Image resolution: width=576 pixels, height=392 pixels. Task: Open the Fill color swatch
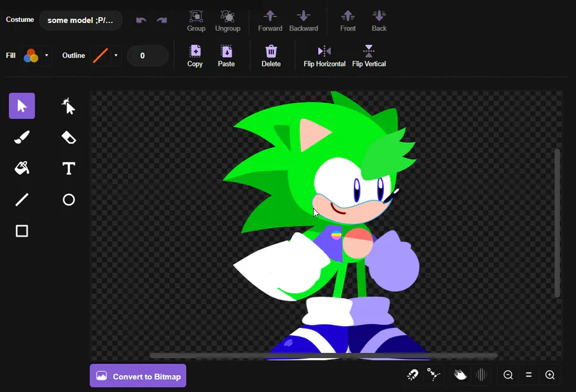click(x=31, y=56)
